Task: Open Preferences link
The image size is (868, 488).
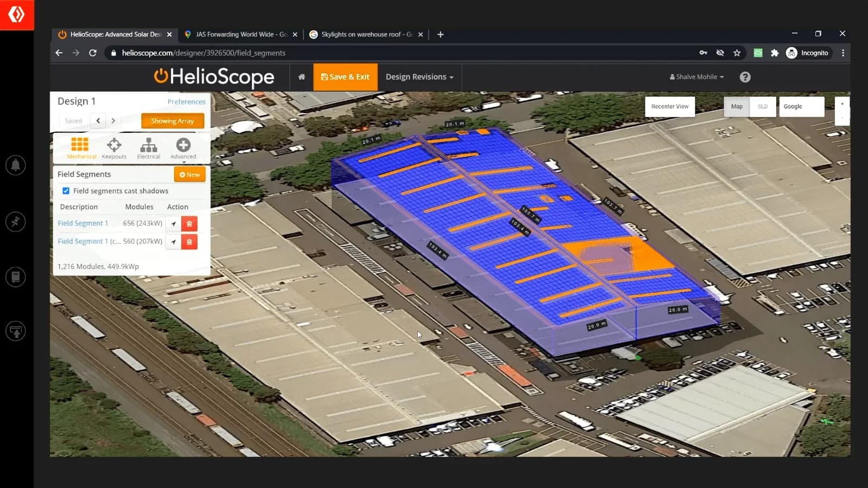Action: pyautogui.click(x=187, y=101)
